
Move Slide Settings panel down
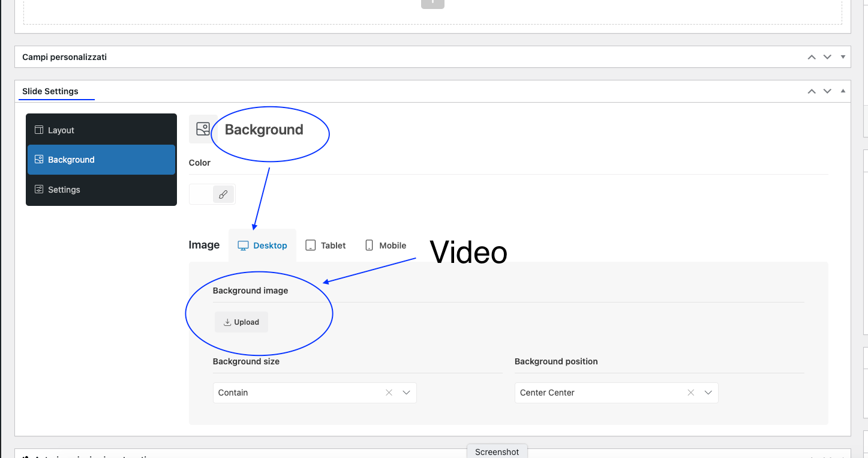pos(827,91)
